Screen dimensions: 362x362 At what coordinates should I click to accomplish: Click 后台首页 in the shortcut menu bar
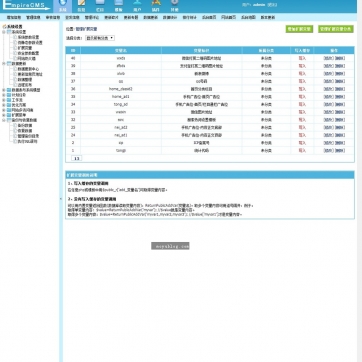tap(209, 17)
